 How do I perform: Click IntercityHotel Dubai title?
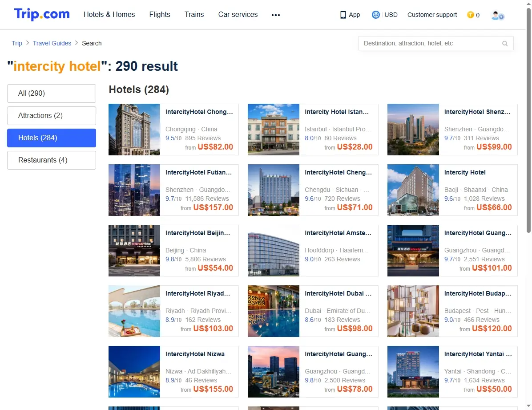click(338, 293)
